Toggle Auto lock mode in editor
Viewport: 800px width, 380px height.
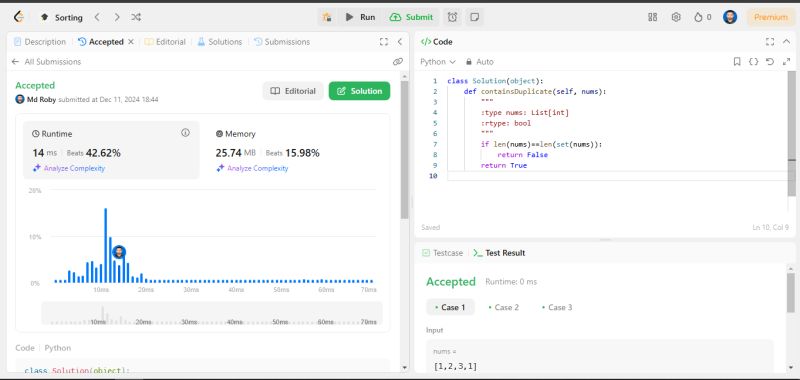click(x=480, y=62)
